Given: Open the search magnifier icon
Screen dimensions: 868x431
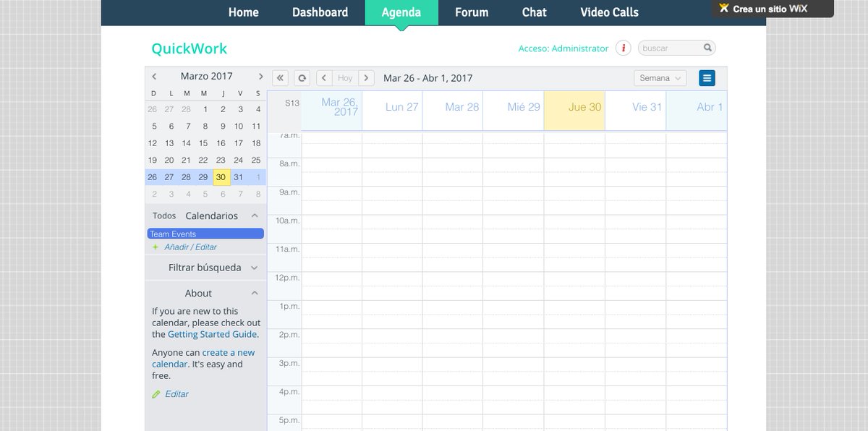Looking at the screenshot, I should [x=707, y=47].
